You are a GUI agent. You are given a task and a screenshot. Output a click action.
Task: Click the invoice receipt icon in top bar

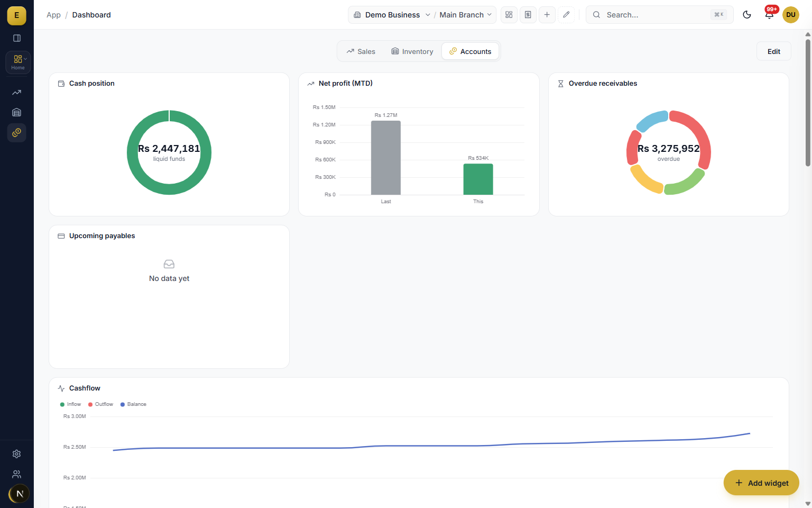pyautogui.click(x=528, y=15)
